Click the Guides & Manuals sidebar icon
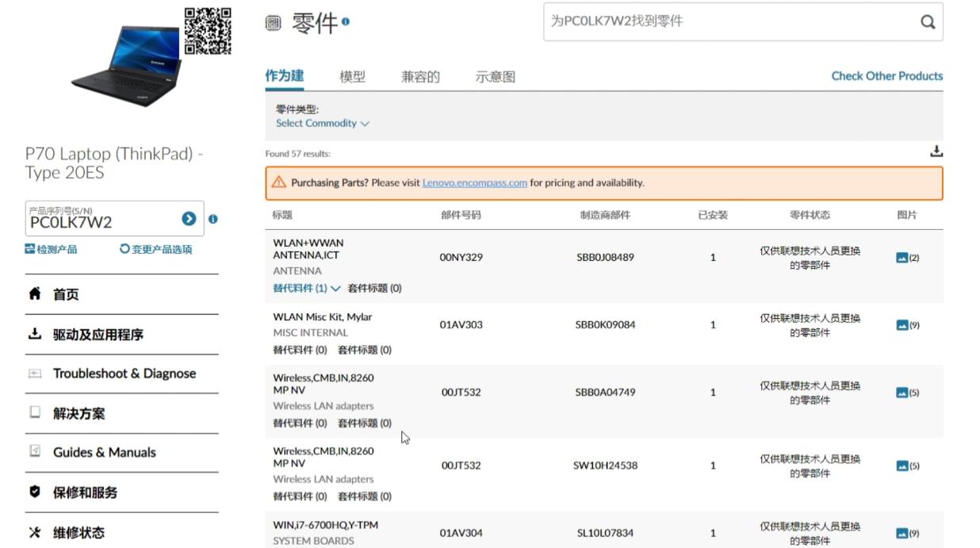The image size is (980, 548). click(x=33, y=453)
